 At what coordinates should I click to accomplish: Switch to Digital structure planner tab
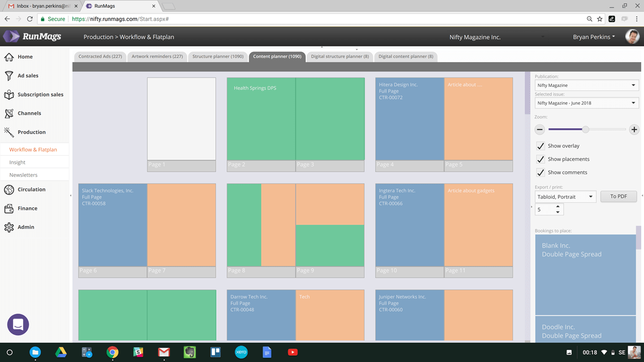tap(340, 56)
